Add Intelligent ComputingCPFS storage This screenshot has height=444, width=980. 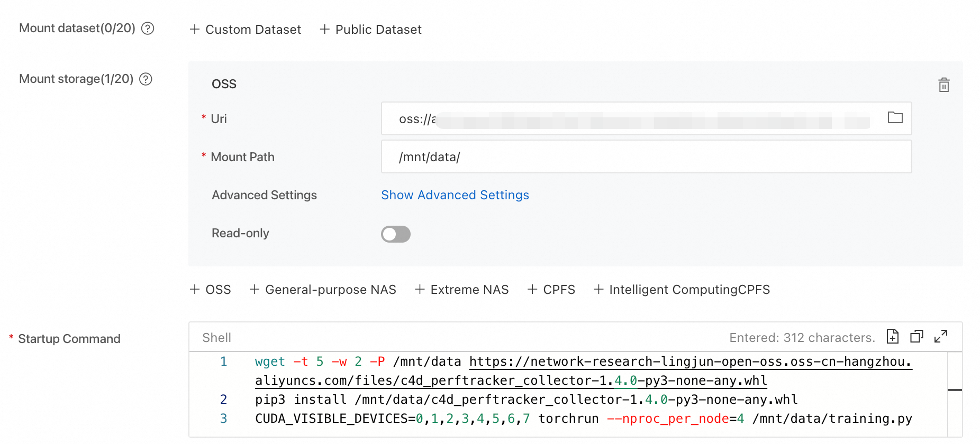(x=682, y=290)
